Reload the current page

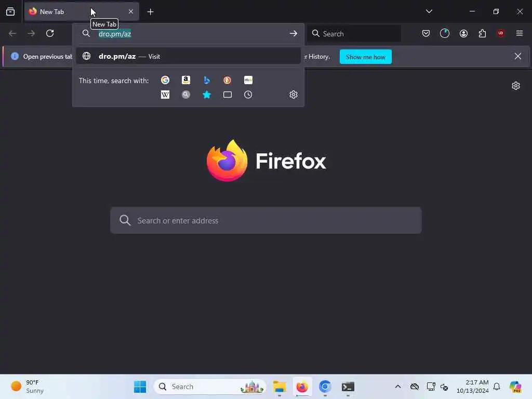click(x=50, y=33)
